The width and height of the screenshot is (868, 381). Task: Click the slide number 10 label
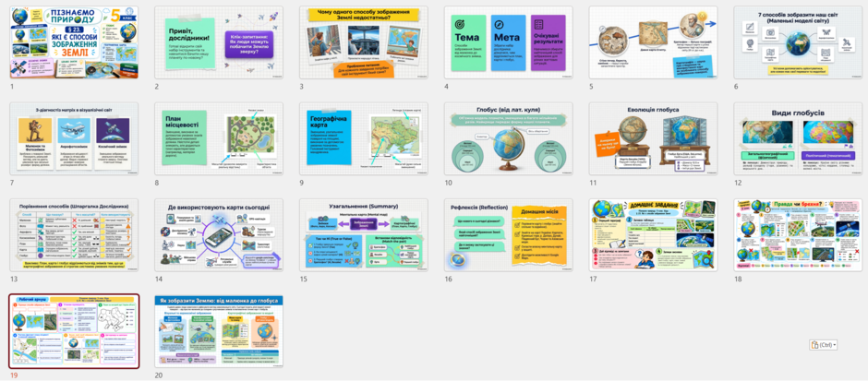pyautogui.click(x=448, y=183)
